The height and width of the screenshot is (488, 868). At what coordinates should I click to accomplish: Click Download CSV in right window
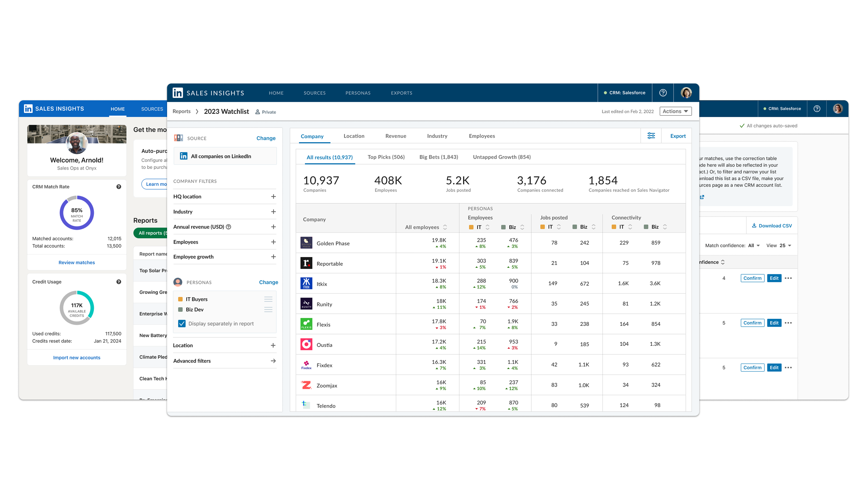(772, 226)
